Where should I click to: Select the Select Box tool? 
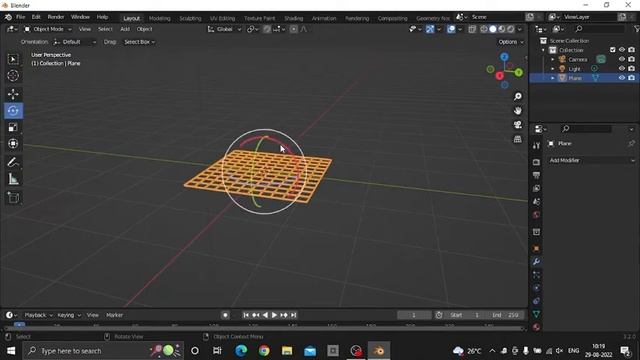click(13, 59)
